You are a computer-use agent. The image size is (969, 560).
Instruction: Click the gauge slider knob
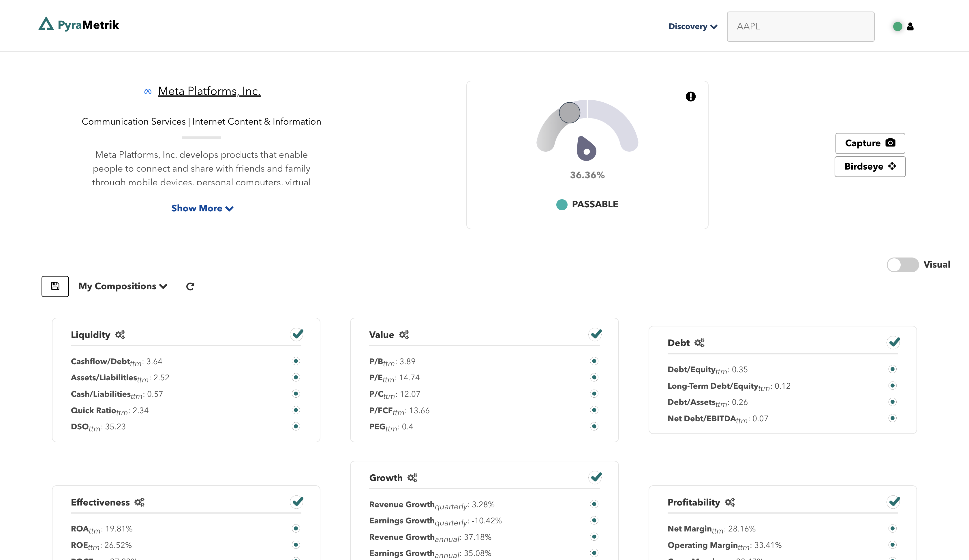(570, 113)
